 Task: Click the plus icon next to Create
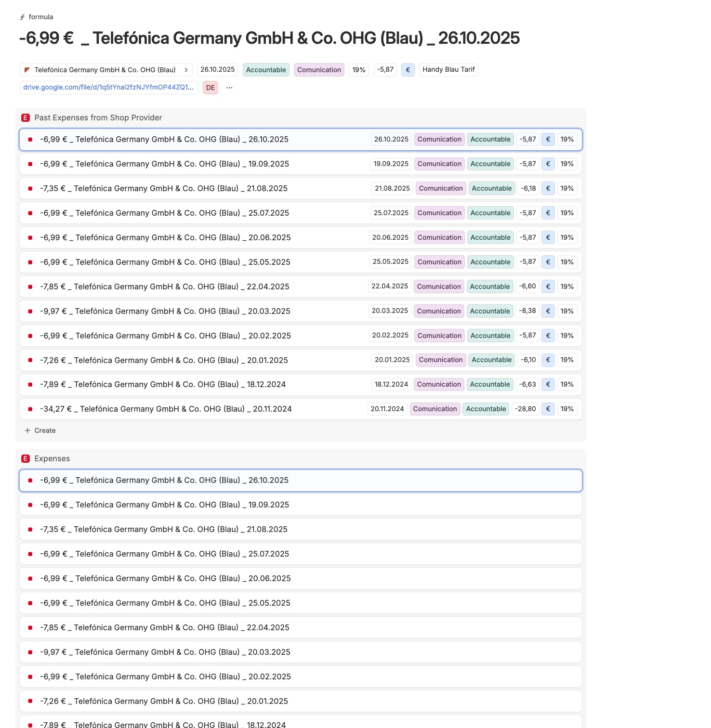tap(27, 430)
